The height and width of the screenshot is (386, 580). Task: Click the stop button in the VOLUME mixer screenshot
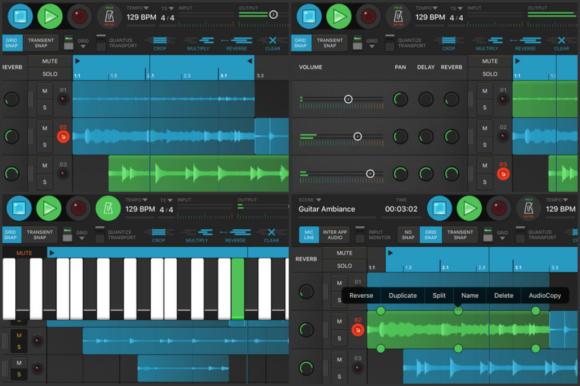[x=309, y=16]
